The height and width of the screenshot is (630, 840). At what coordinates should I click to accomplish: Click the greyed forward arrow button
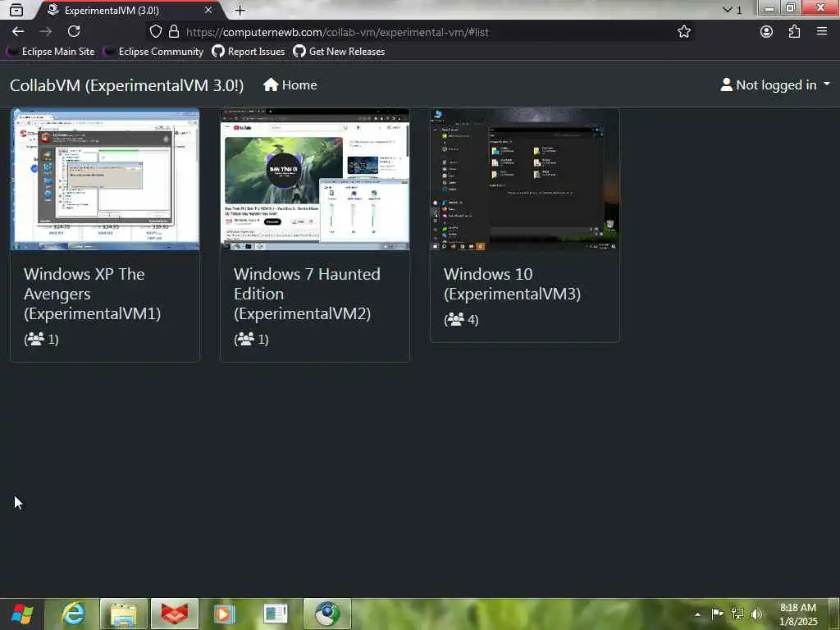click(x=46, y=32)
